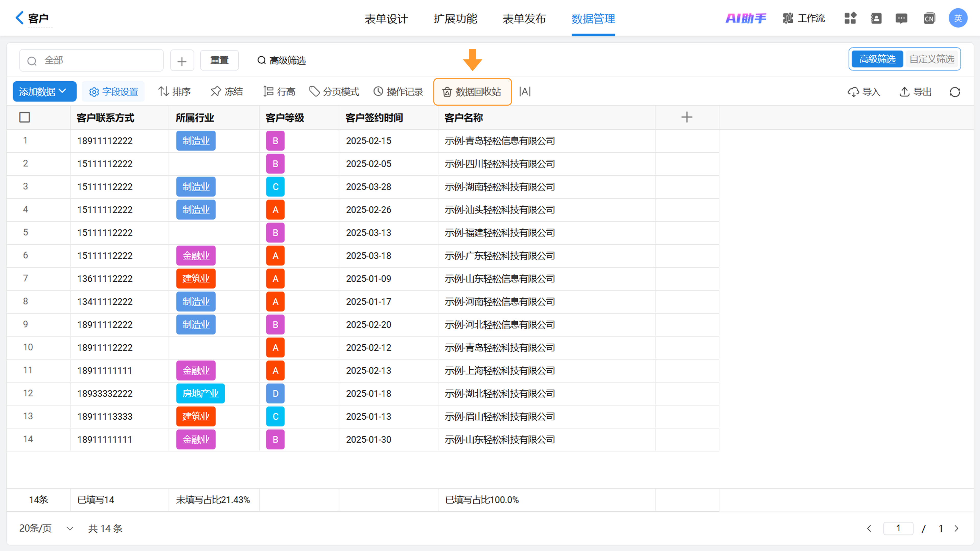Open the 数据回收站 recycle bin
This screenshot has width=980, height=551.
pos(472,92)
